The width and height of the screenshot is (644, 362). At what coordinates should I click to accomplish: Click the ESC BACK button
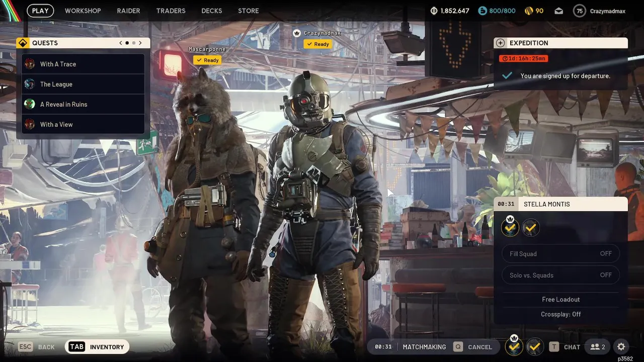[x=37, y=347]
